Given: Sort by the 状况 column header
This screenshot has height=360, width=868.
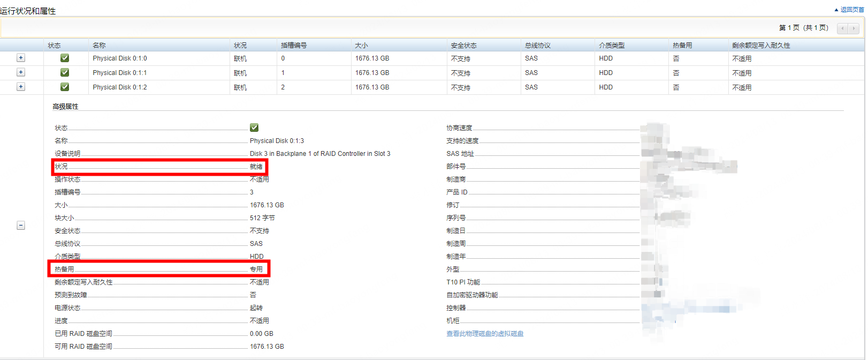Looking at the screenshot, I should 240,46.
